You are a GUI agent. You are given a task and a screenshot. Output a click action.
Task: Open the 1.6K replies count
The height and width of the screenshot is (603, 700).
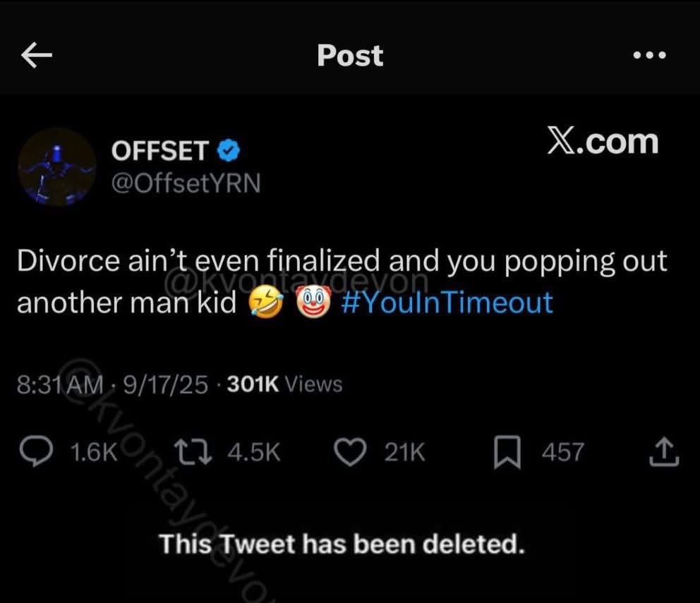tap(95, 452)
